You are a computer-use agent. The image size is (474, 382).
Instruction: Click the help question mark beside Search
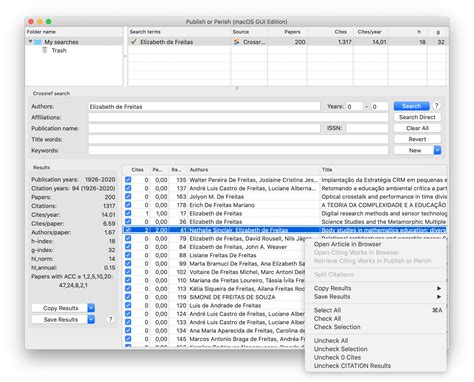tap(436, 106)
